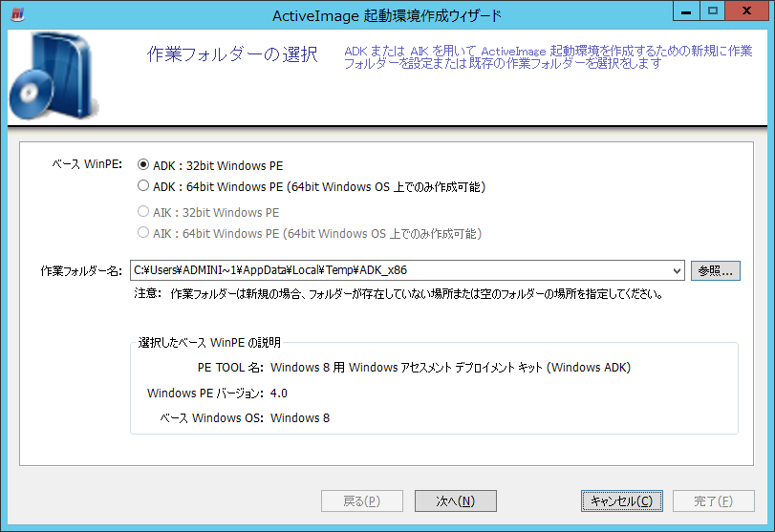
Task: Click the PE TOOL 名 value text
Action: (450, 367)
